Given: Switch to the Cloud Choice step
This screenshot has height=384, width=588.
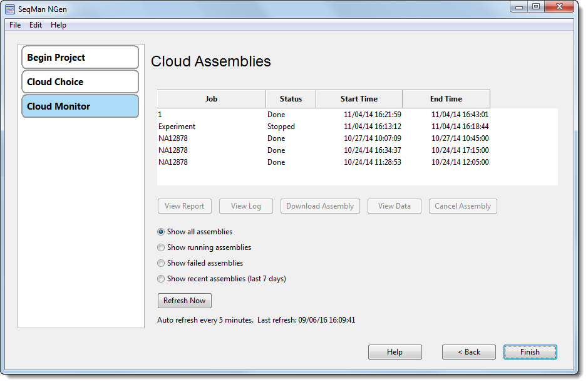Looking at the screenshot, I should (80, 82).
